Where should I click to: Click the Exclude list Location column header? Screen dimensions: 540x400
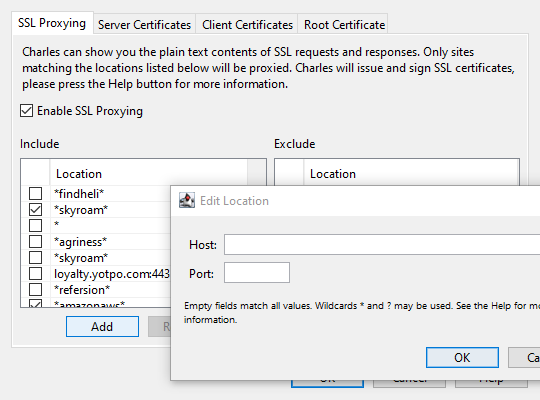click(x=411, y=173)
